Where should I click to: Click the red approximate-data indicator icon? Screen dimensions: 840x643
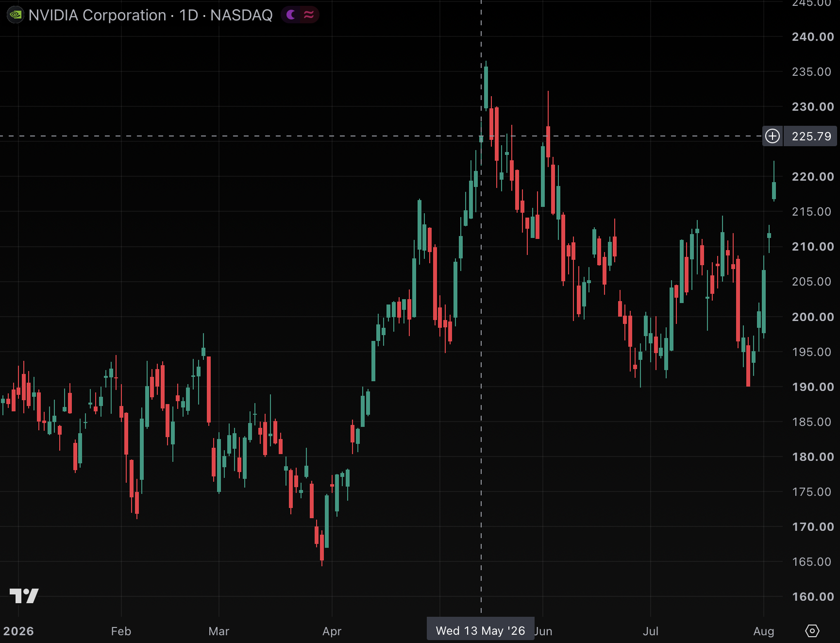click(309, 15)
